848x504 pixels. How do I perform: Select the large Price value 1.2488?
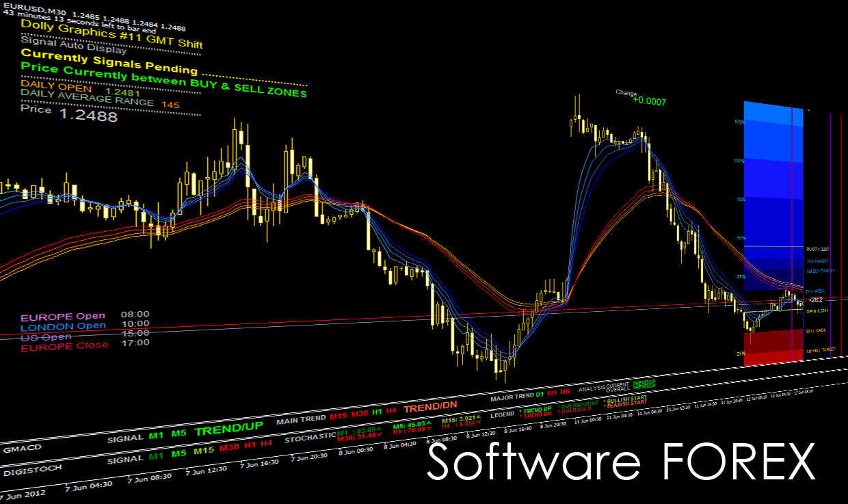88,116
